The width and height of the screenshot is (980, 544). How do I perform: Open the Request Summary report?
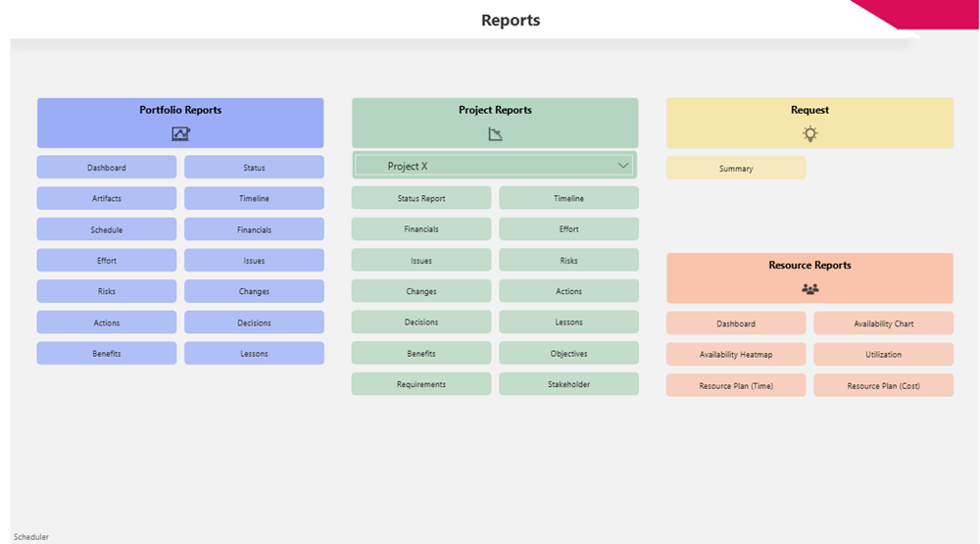[x=736, y=169]
